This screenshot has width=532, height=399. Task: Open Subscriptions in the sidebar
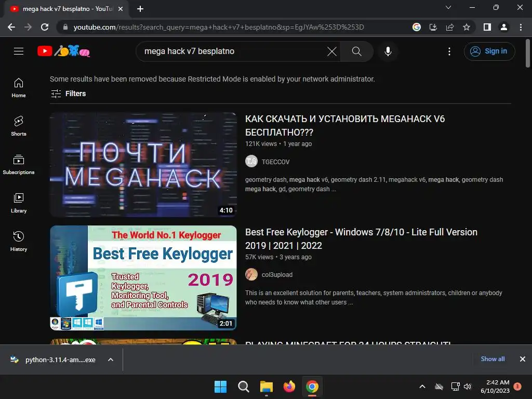click(19, 164)
